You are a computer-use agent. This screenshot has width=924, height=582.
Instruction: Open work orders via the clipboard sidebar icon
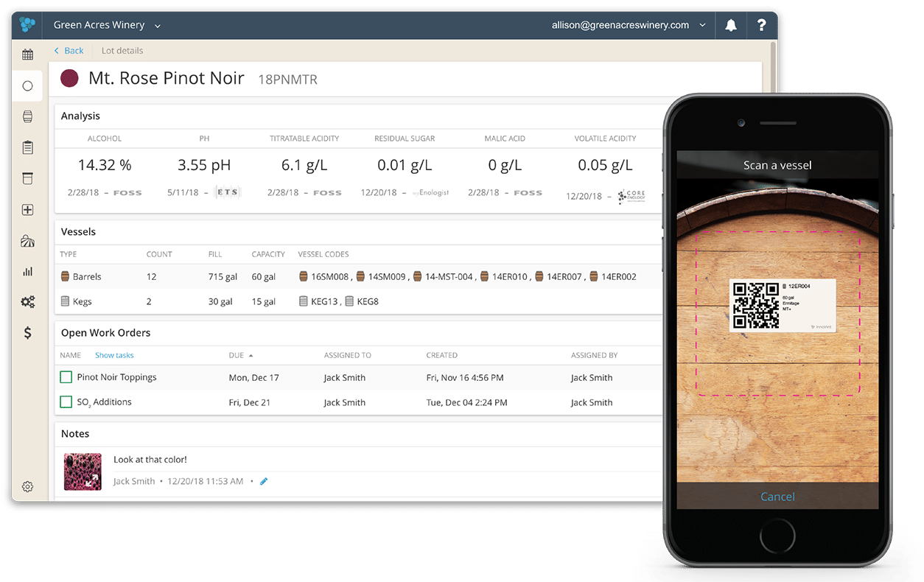[x=27, y=147]
